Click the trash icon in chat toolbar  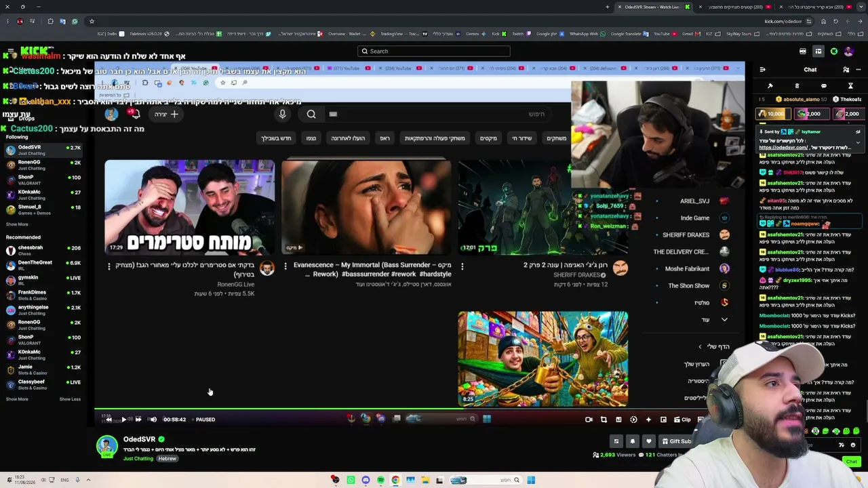[x=797, y=86]
